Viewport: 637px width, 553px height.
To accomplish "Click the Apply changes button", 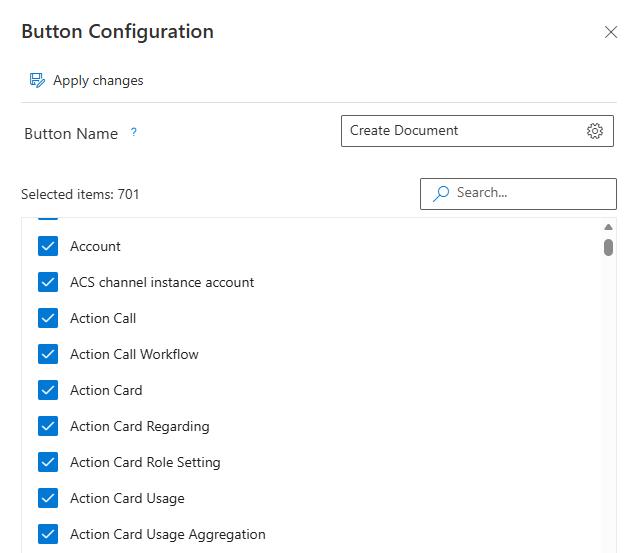I will point(97,81).
